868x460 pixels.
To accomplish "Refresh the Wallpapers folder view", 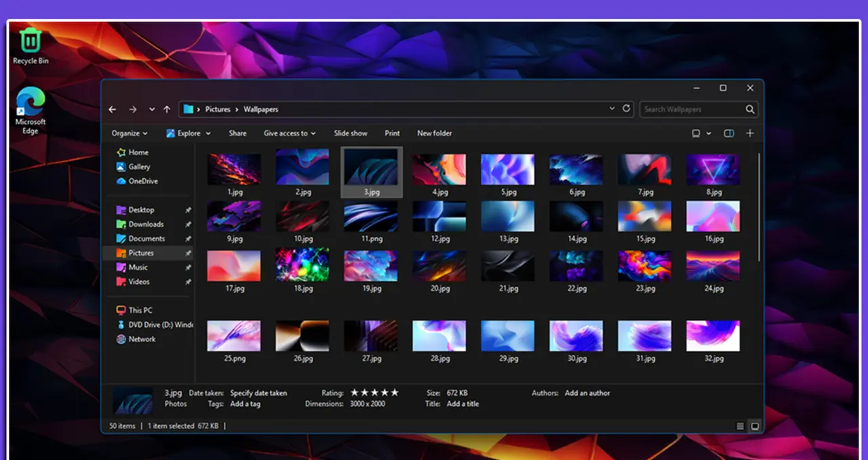I will pyautogui.click(x=627, y=108).
